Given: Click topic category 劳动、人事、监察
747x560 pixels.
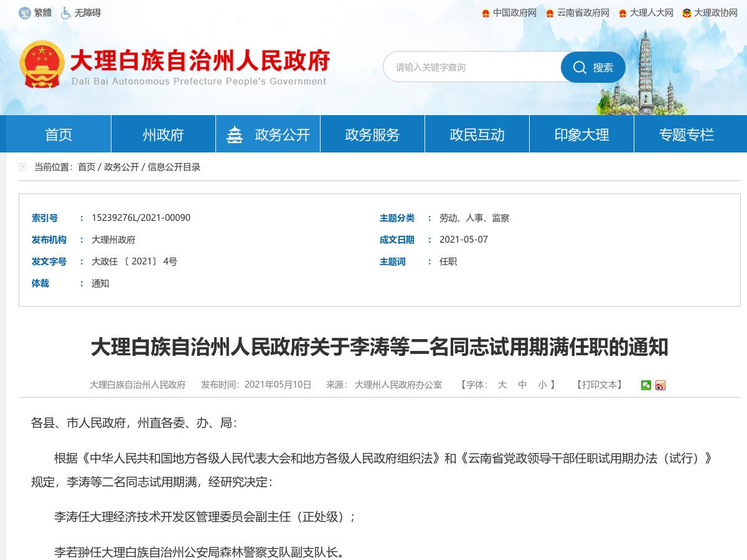Looking at the screenshot, I should [x=474, y=218].
